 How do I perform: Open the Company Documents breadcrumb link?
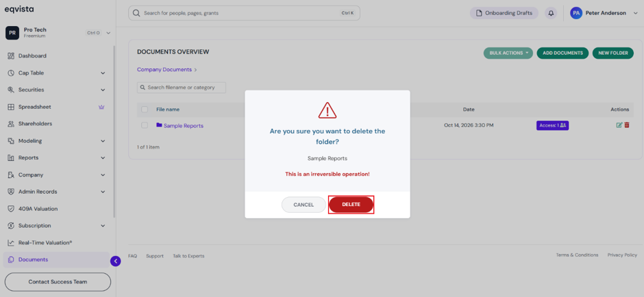(x=164, y=70)
